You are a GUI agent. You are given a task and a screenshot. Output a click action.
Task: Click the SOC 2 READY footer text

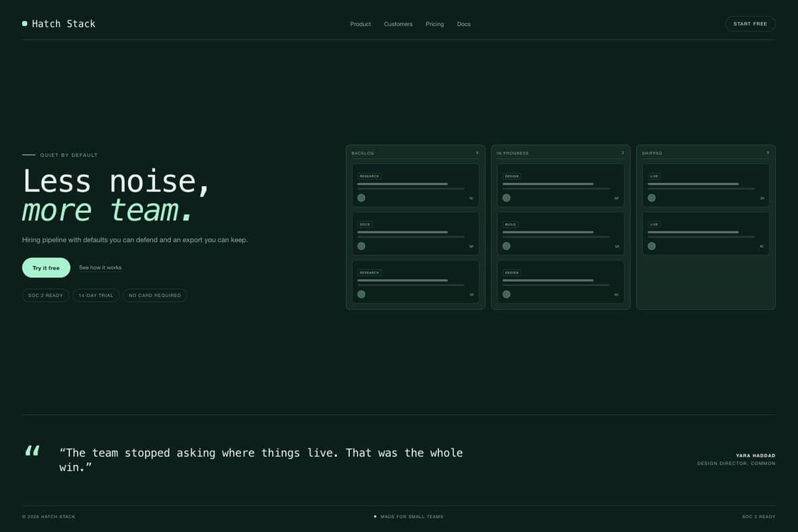click(759, 517)
